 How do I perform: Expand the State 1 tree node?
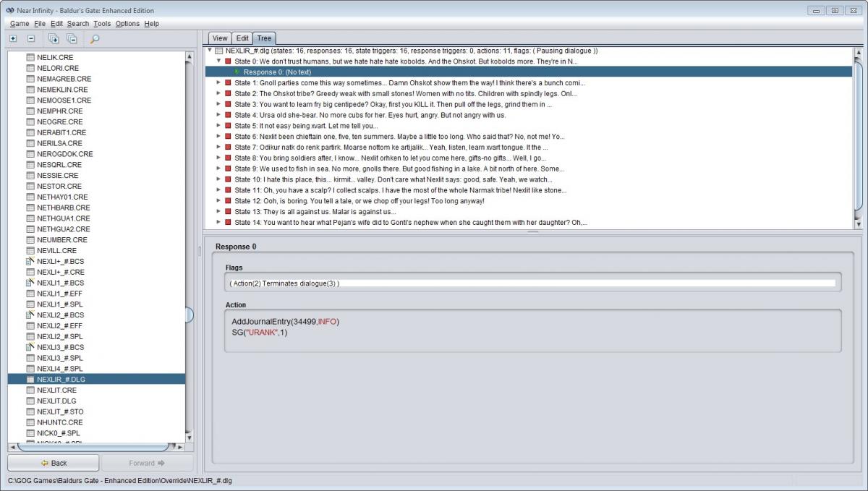(x=218, y=83)
